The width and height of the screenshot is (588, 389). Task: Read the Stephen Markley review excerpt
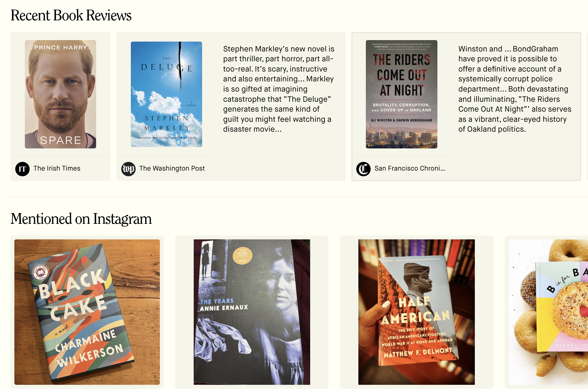point(278,89)
